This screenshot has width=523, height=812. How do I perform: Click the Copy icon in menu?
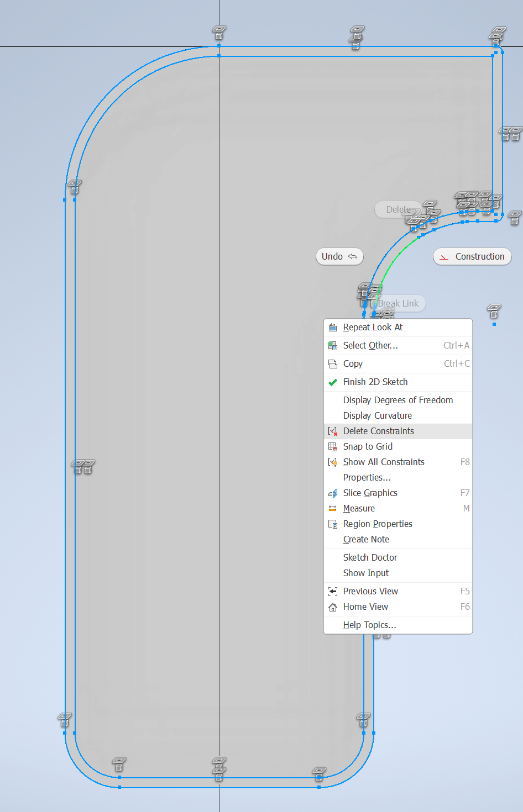333,364
